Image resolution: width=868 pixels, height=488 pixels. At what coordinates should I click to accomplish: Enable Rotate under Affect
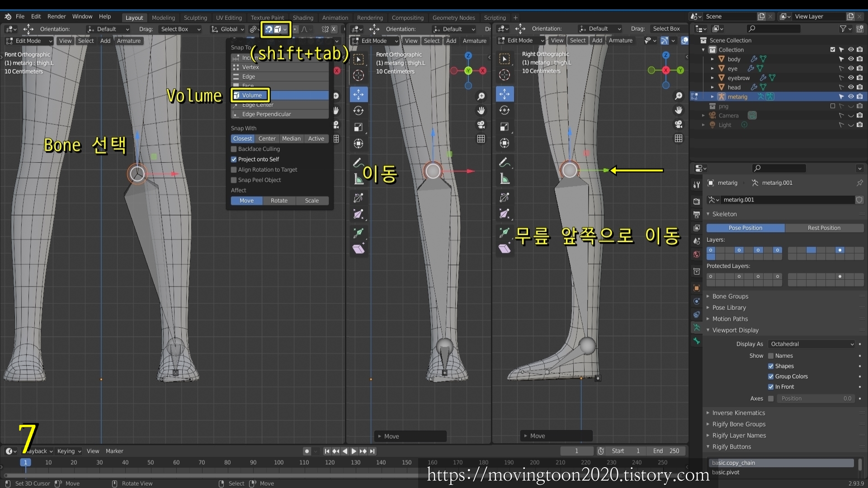279,201
